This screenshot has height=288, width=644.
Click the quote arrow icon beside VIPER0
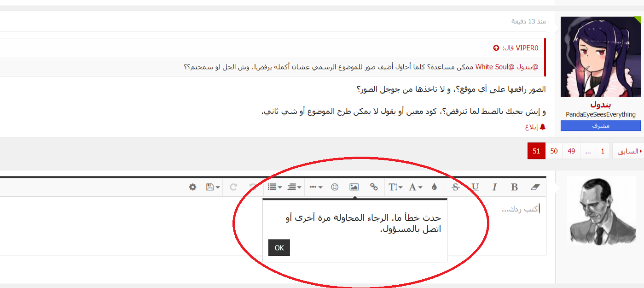pyautogui.click(x=496, y=48)
